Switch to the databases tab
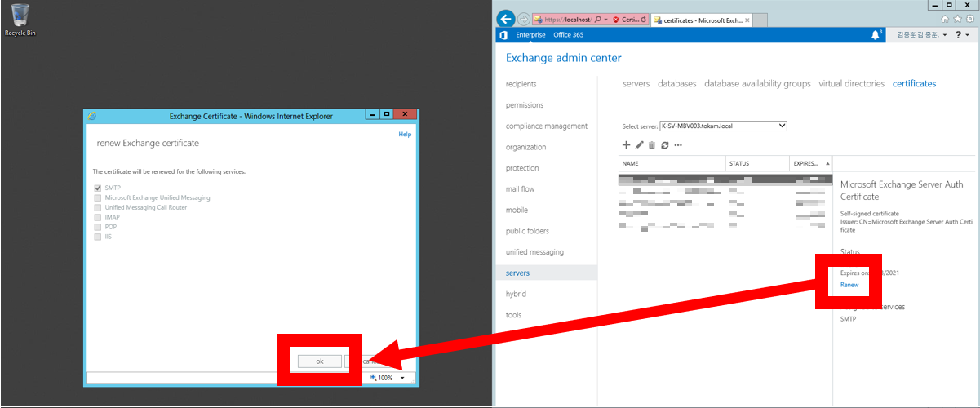 [677, 83]
